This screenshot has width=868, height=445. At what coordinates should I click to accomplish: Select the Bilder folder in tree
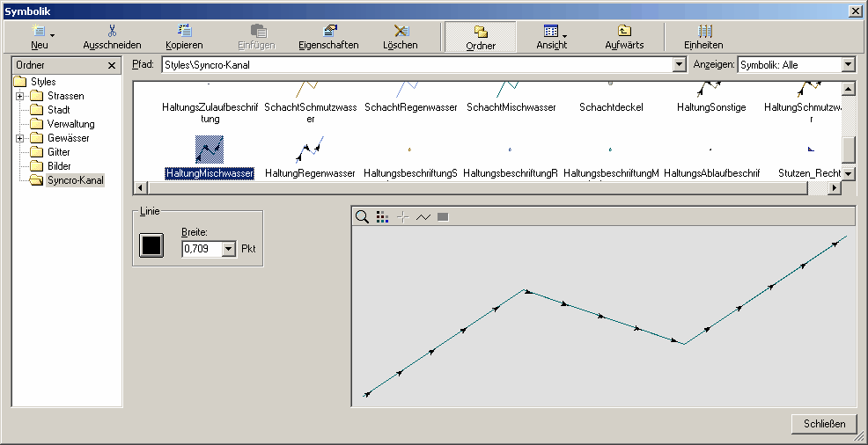pyautogui.click(x=59, y=166)
